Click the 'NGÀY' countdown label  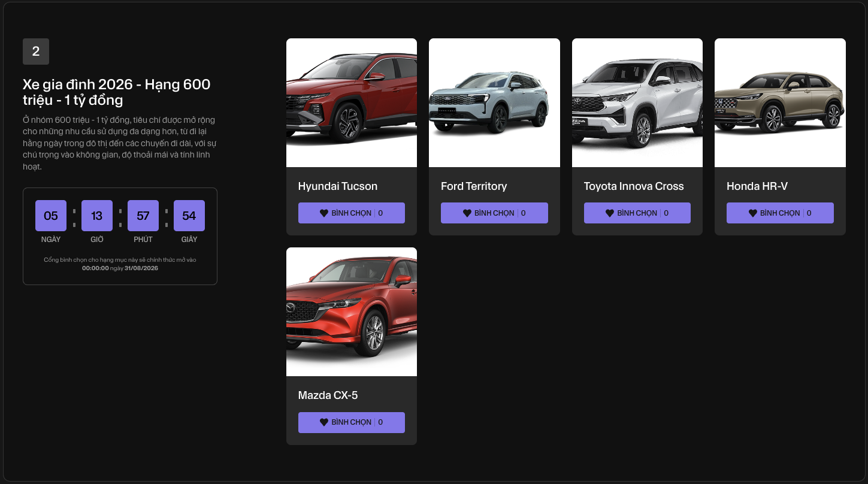51,240
